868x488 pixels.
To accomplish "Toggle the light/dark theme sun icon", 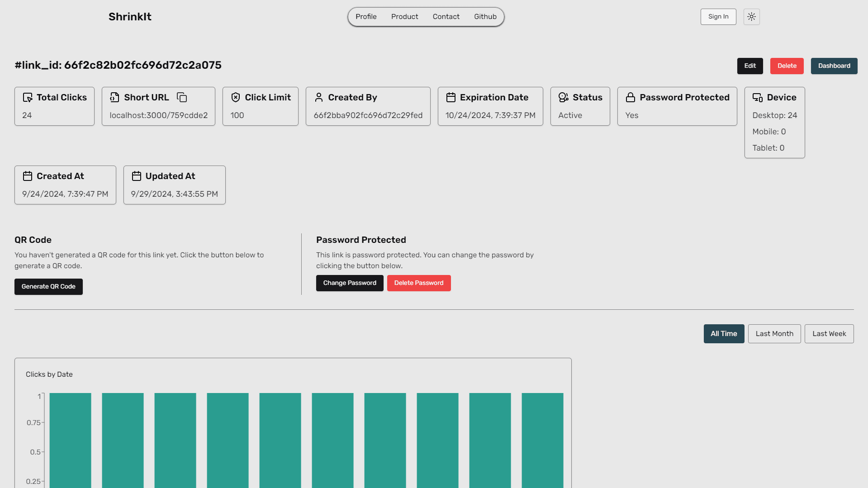I will (751, 17).
